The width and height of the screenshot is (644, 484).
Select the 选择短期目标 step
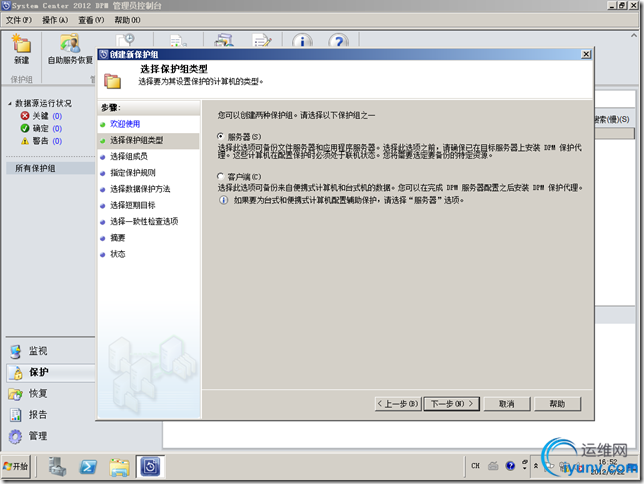pos(133,205)
